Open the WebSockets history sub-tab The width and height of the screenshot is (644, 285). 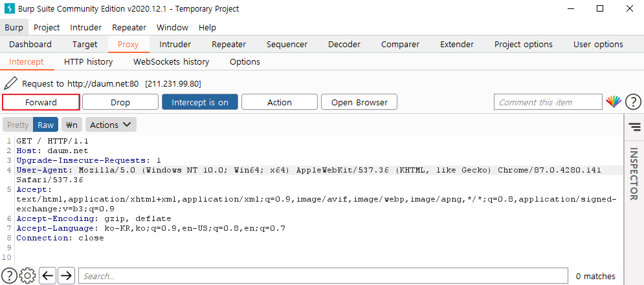[x=172, y=62]
